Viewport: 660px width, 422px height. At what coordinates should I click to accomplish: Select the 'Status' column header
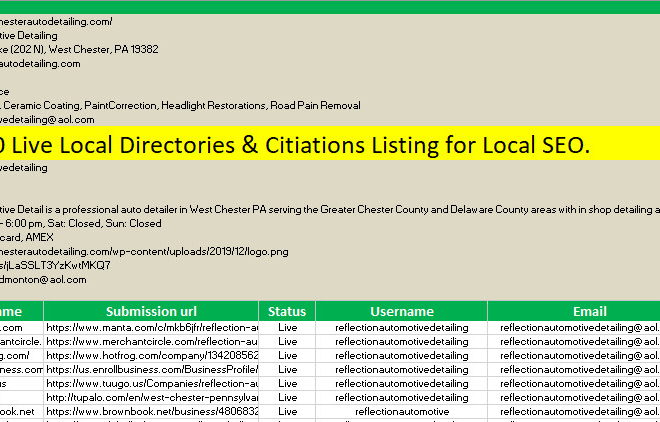287,311
